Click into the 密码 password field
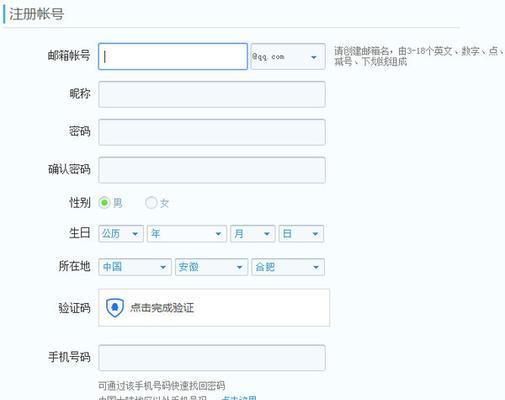505x400 pixels. [x=212, y=132]
